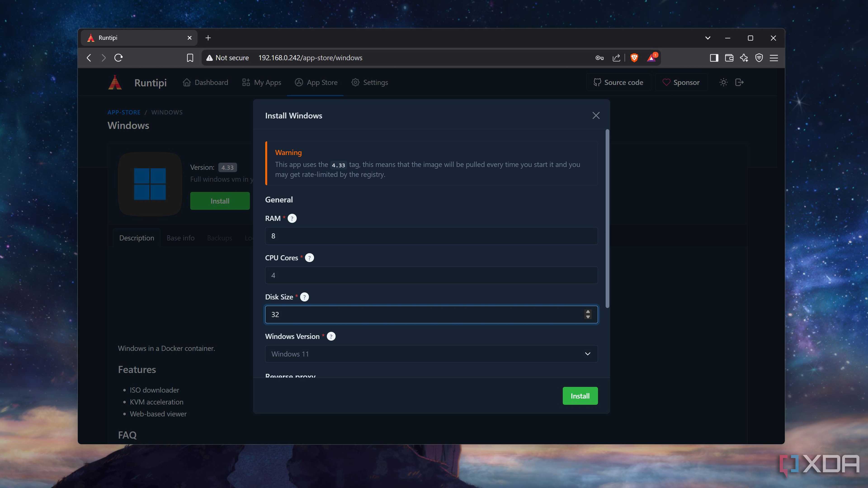Image resolution: width=868 pixels, height=488 pixels.
Task: Open the Source code link
Action: 618,82
